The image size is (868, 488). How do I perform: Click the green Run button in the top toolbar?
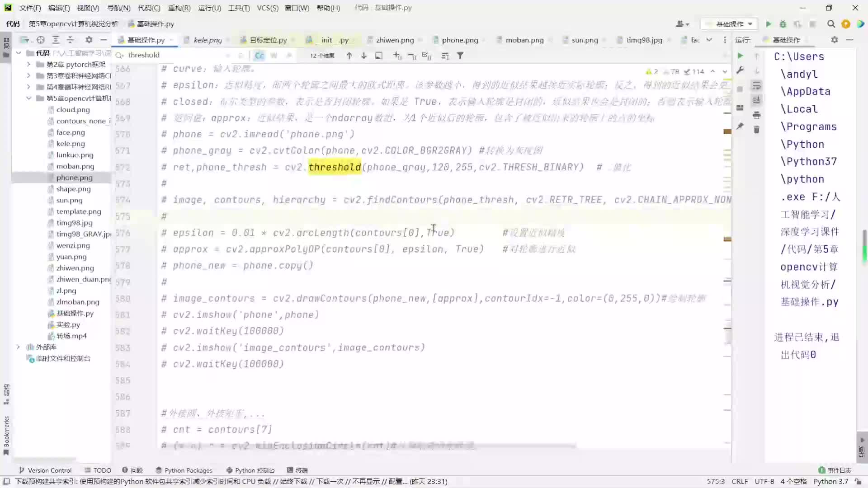click(768, 24)
